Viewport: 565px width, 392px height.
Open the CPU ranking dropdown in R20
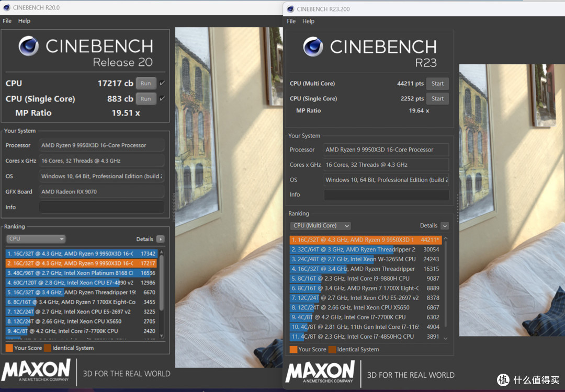point(36,239)
